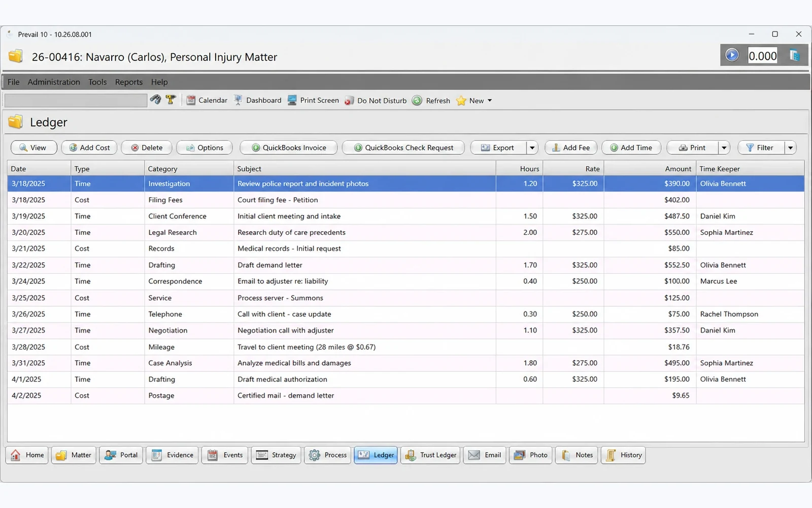The image size is (812, 508).
Task: Switch to the Photo tab
Action: [x=531, y=455]
